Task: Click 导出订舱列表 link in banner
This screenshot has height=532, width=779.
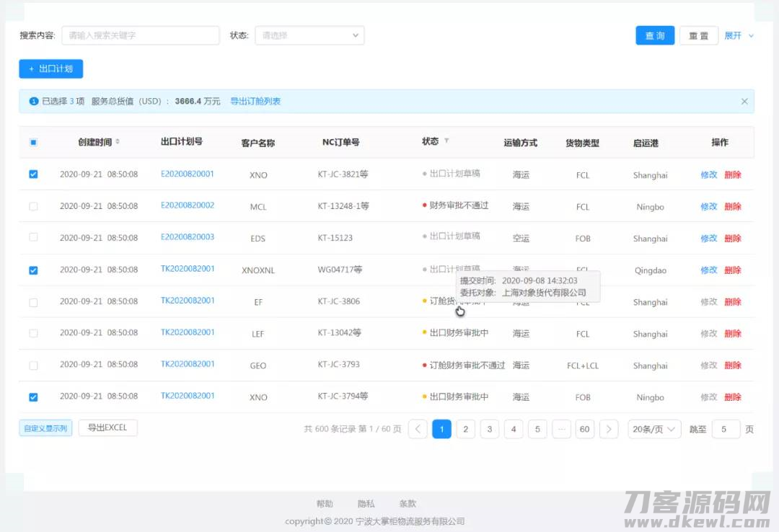Action: click(x=255, y=102)
